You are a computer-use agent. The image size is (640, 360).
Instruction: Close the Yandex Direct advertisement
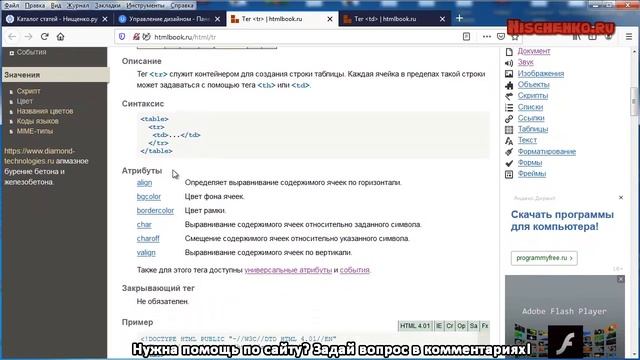tap(621, 198)
